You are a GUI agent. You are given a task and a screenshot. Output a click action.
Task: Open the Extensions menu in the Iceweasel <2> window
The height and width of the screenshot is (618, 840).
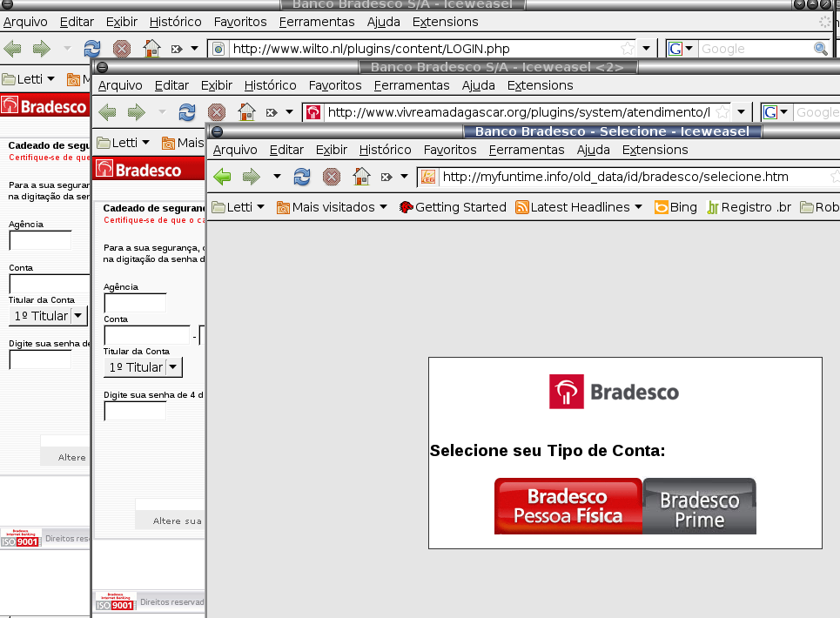[540, 85]
